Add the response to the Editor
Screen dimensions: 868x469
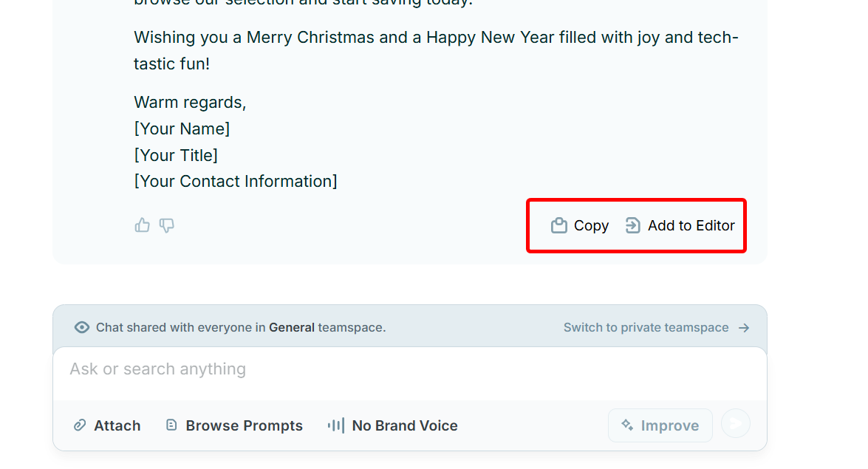(x=680, y=225)
